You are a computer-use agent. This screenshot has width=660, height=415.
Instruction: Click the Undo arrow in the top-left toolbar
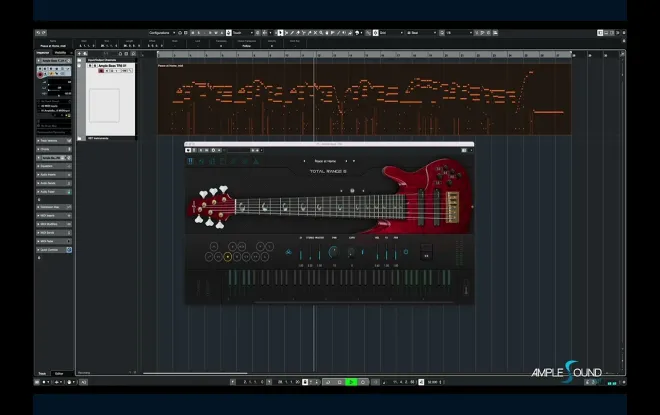pos(38,32)
